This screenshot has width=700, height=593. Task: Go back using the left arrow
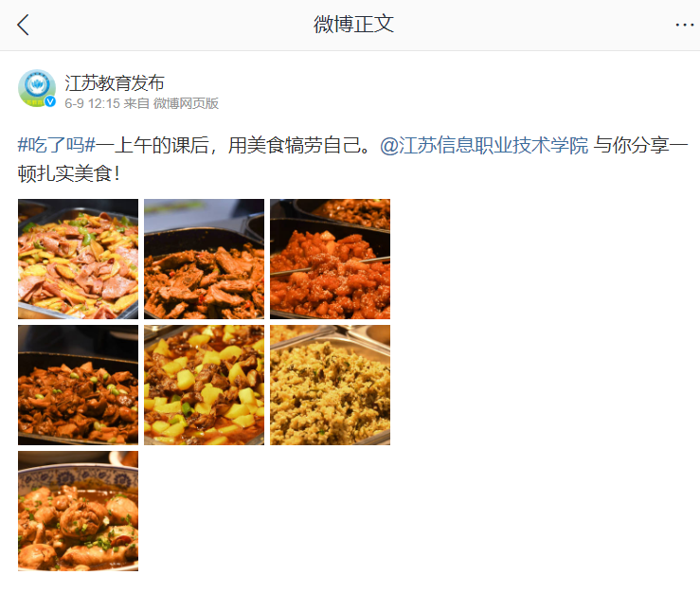24,25
